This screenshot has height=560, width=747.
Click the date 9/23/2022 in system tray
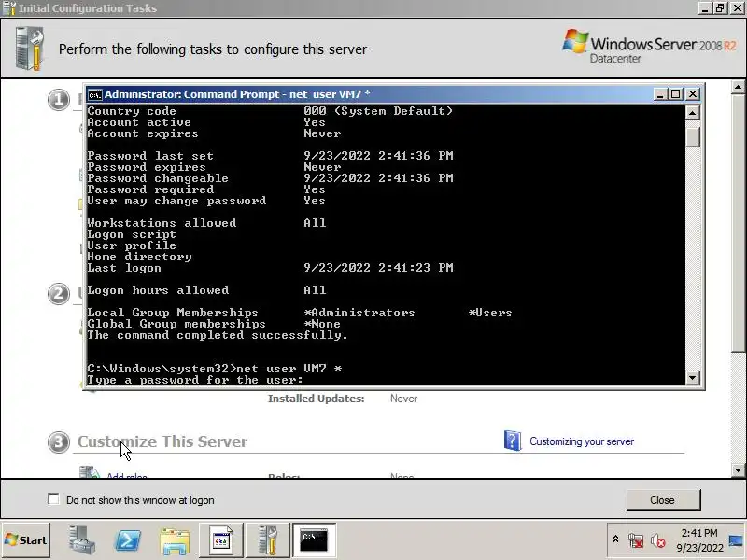click(x=699, y=548)
